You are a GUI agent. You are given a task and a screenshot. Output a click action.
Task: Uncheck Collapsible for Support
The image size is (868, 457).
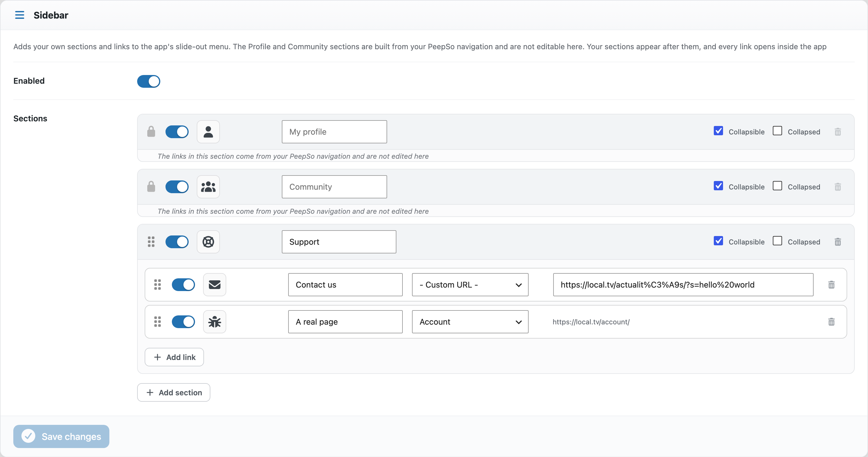(718, 241)
